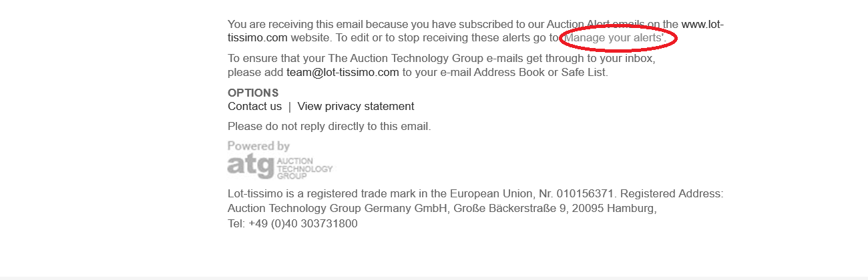The width and height of the screenshot is (868, 280).
Task: Click the grey footer strip at bottom
Action: tap(434, 278)
